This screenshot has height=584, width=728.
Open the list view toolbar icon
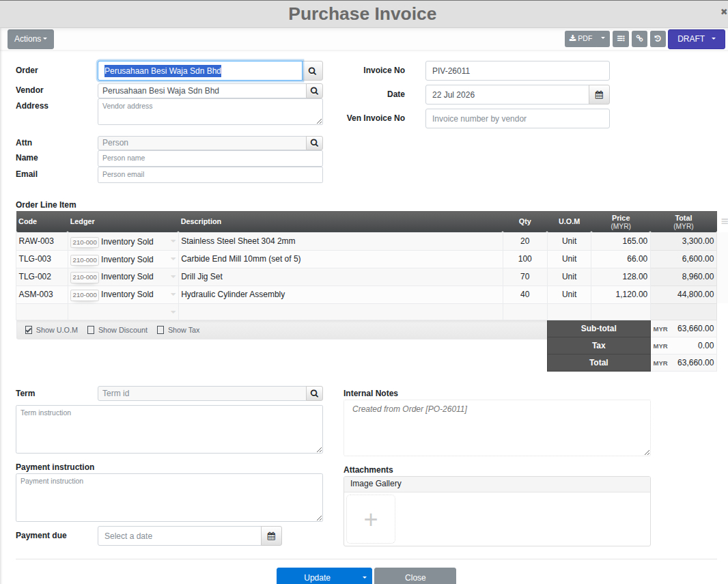[621, 38]
